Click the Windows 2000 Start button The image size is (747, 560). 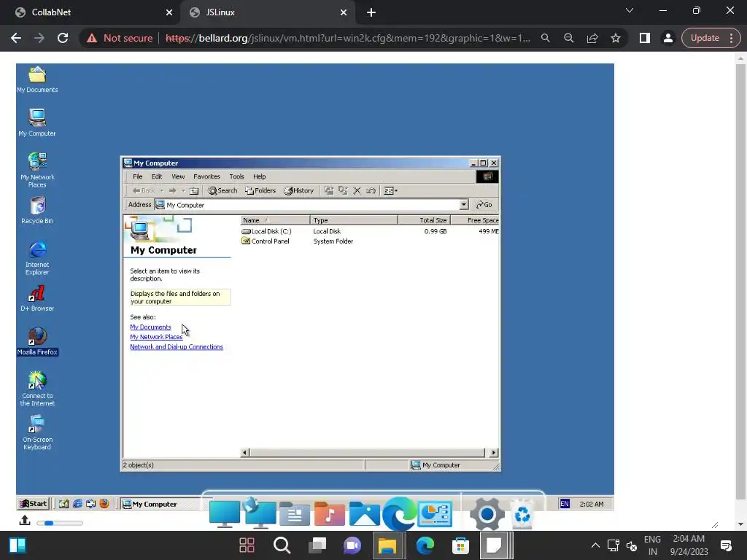tap(34, 504)
